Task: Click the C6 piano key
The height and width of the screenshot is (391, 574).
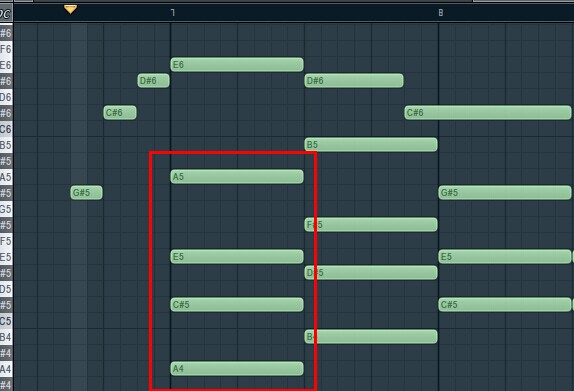Action: tap(6, 129)
